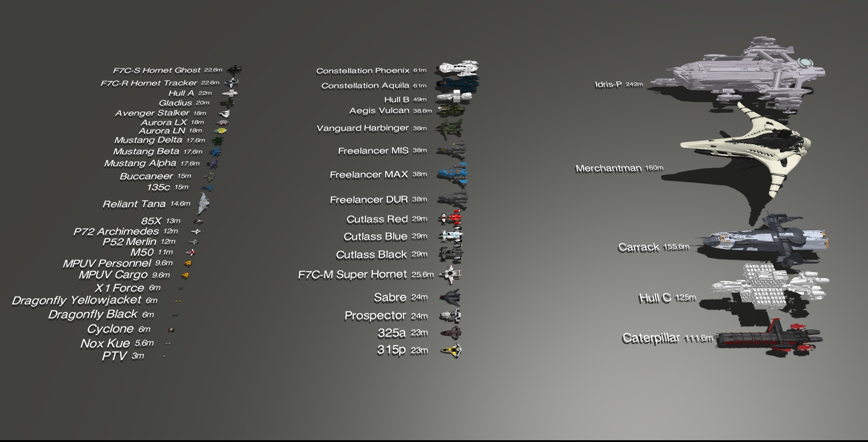Click the Vanguard Harbinger ship model

point(450,128)
